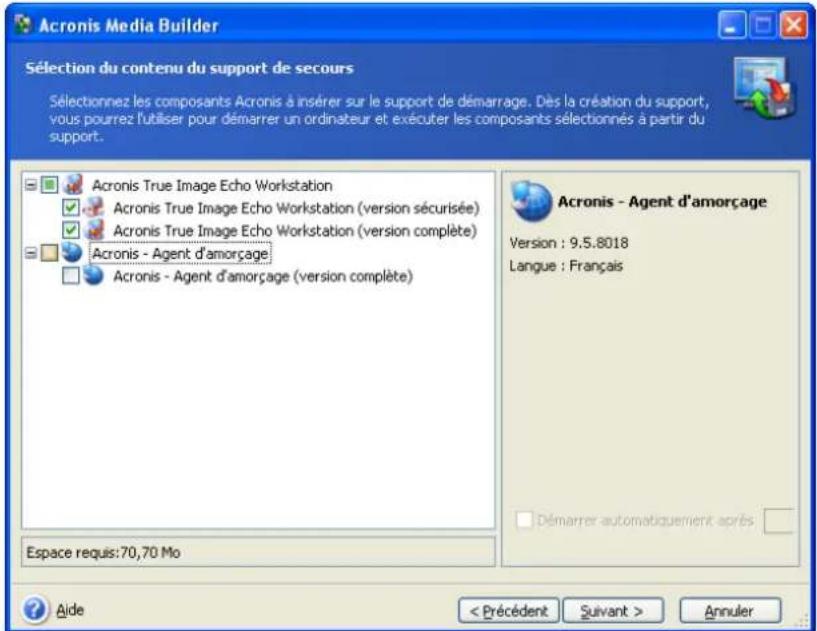Select True Image version complète row label
The image size is (817, 631).
[x=295, y=230]
